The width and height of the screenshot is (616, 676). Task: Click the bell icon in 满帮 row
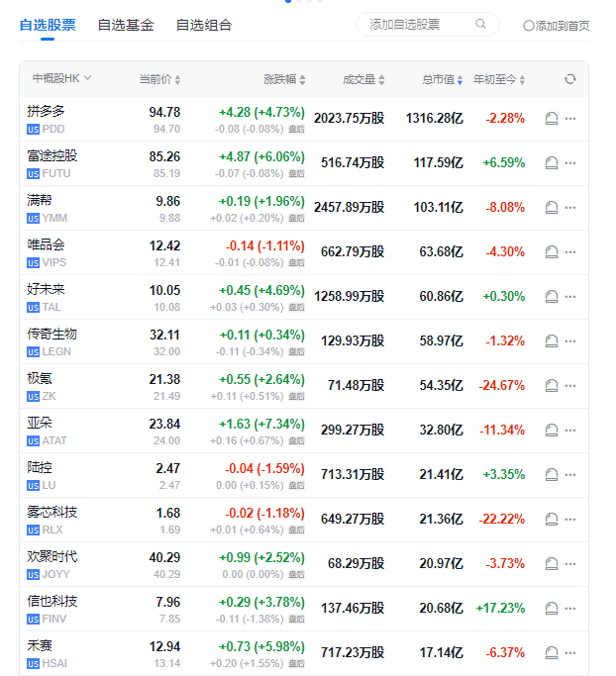pos(552,208)
